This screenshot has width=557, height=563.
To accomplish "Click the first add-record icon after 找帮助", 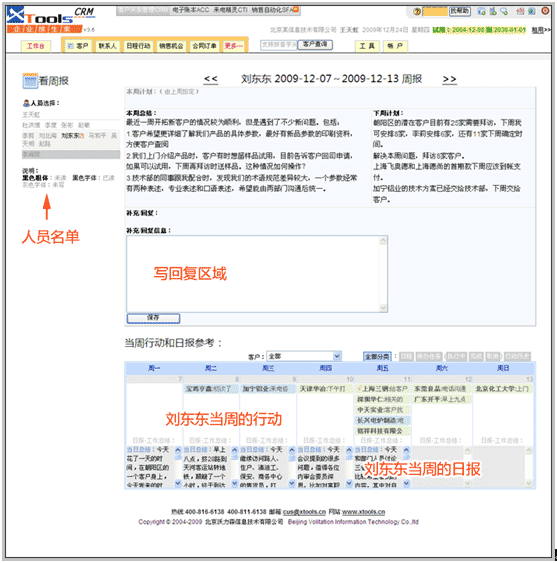I will (481, 11).
